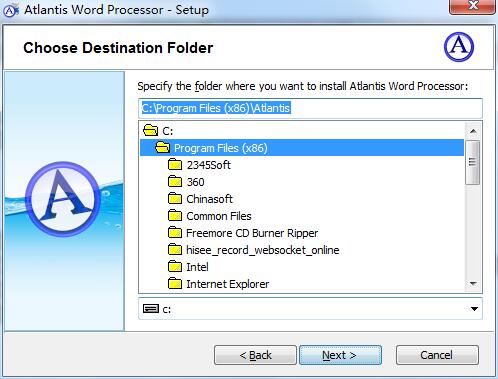Viewport: 498px width, 379px height.
Task: Click the Chinasoft folder icon
Action: (175, 199)
